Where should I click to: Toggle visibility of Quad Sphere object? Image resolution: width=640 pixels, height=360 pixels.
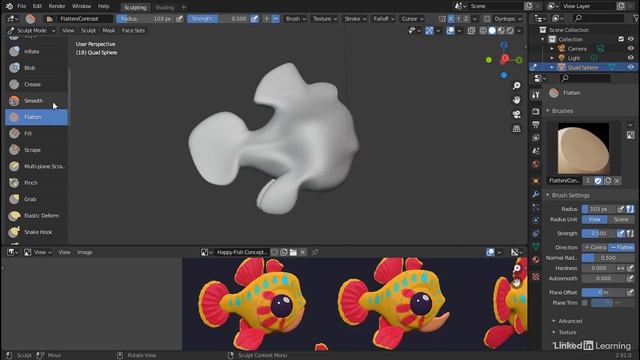[631, 67]
